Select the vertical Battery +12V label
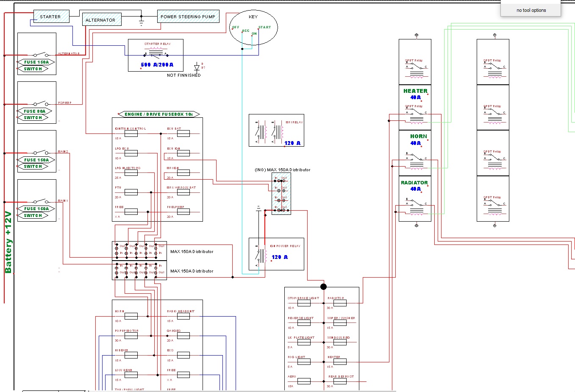The width and height of the screenshot is (575, 392). [8, 242]
